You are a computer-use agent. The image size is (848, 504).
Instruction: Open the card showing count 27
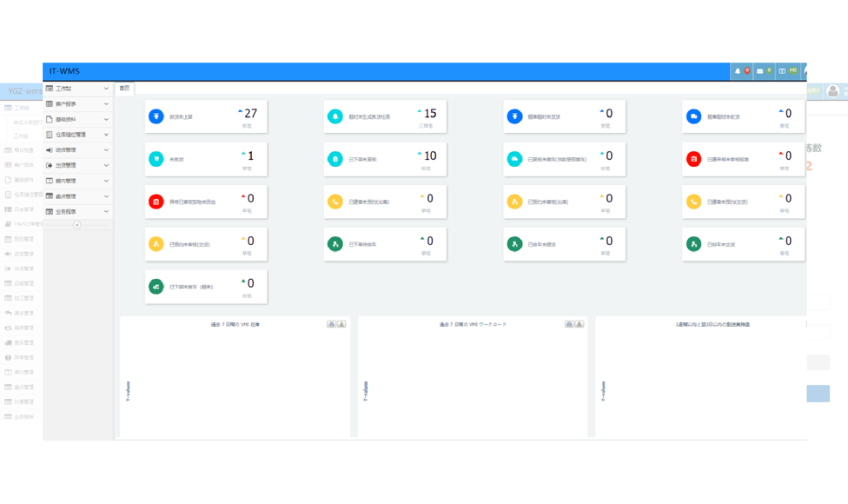206,116
